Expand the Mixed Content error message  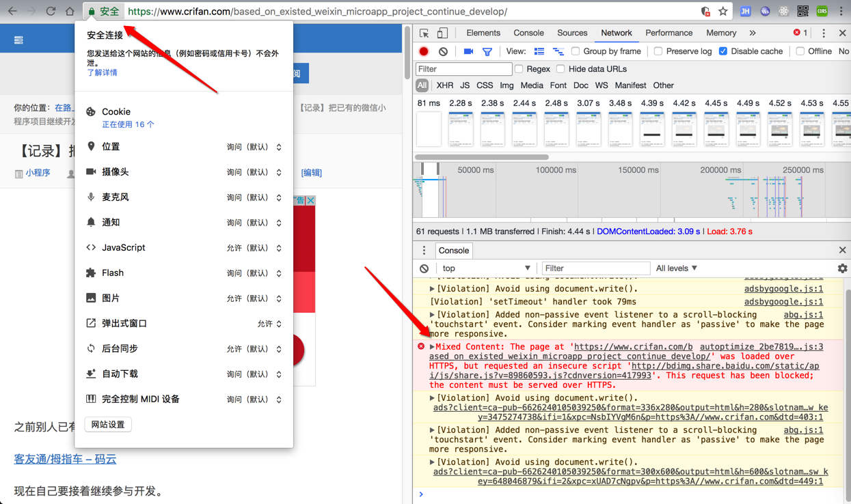tap(432, 347)
